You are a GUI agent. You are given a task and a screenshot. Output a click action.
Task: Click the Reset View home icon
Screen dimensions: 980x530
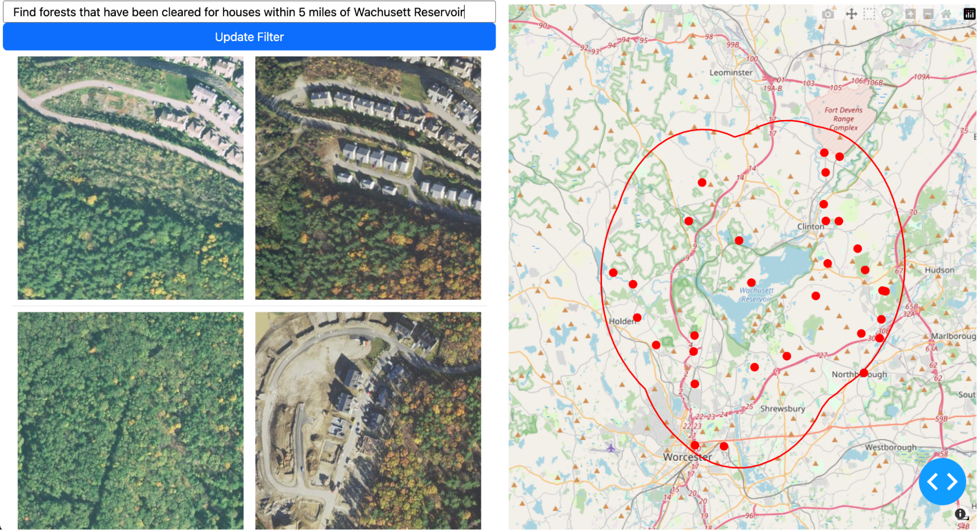[x=946, y=14]
